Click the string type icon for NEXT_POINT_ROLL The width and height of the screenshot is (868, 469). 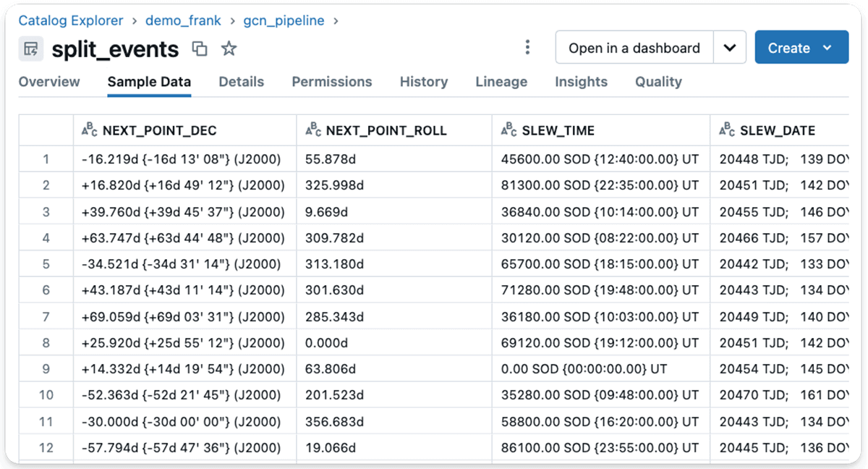[x=313, y=130]
